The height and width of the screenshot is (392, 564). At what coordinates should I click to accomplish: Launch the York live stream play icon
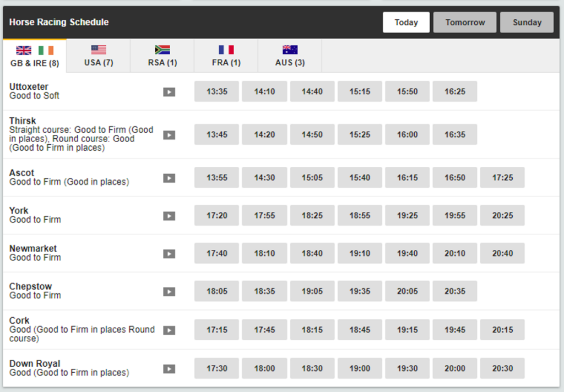pyautogui.click(x=169, y=216)
